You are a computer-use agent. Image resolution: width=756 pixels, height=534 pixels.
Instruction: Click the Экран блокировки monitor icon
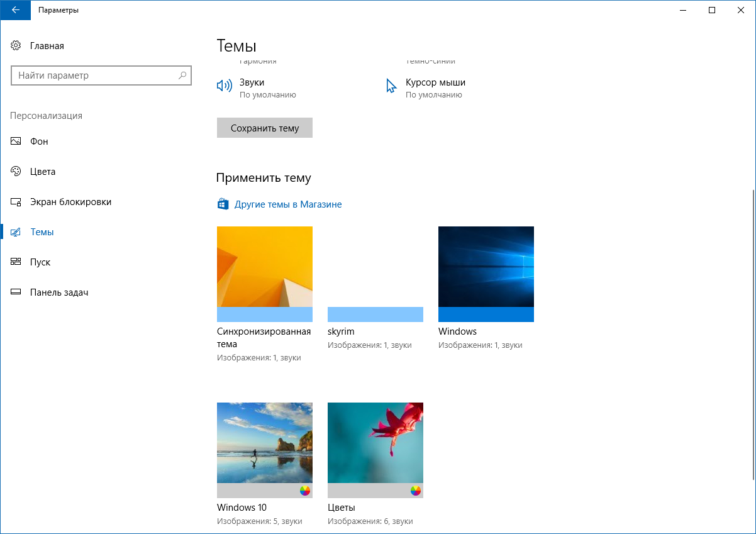point(16,202)
